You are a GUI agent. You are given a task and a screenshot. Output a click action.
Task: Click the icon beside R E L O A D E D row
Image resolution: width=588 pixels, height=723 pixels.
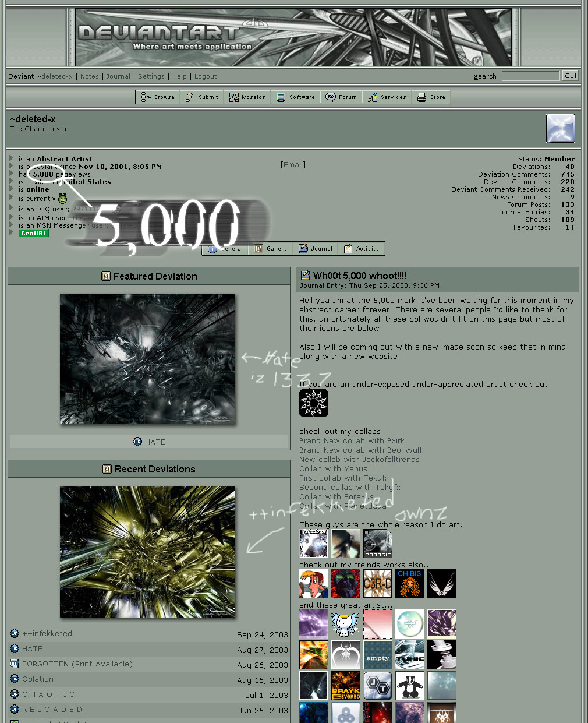pos(15,709)
